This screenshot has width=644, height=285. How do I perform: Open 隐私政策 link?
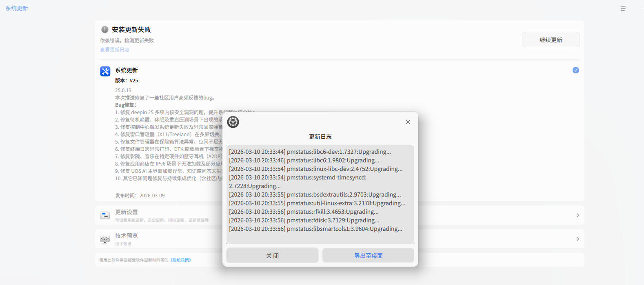[x=181, y=260]
